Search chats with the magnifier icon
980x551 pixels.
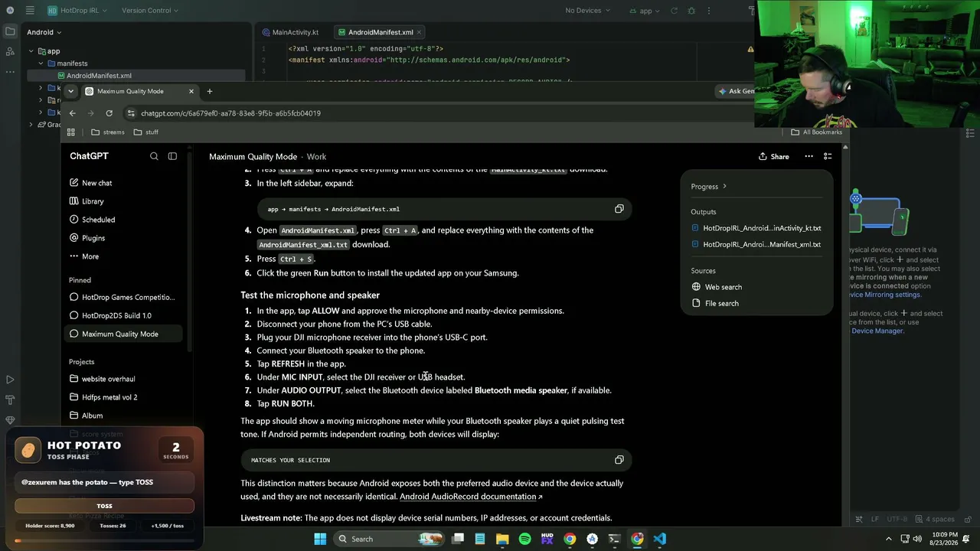pos(154,156)
